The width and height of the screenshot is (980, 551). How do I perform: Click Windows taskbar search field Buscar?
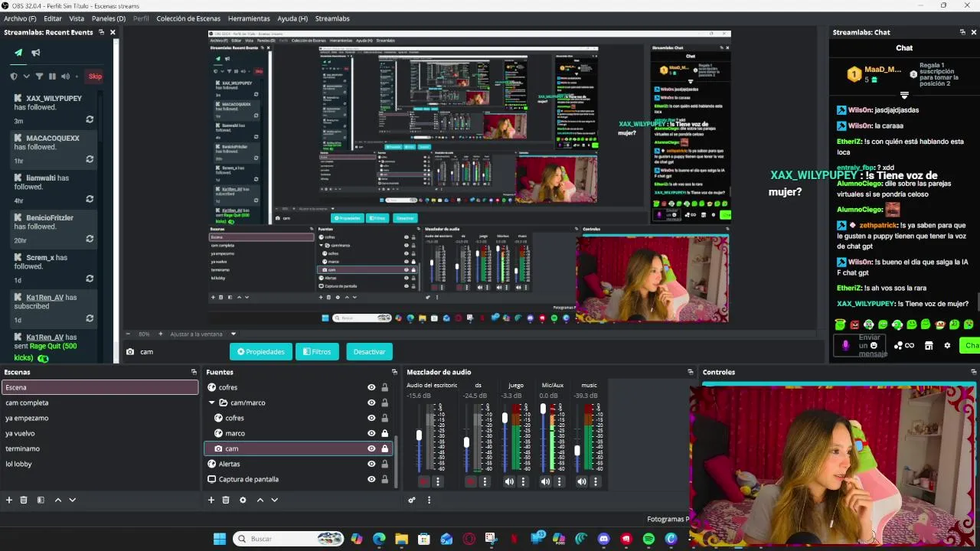[288, 539]
